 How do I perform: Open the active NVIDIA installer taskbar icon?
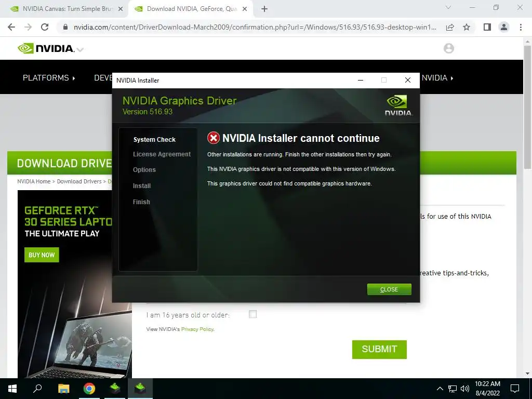[x=140, y=389]
